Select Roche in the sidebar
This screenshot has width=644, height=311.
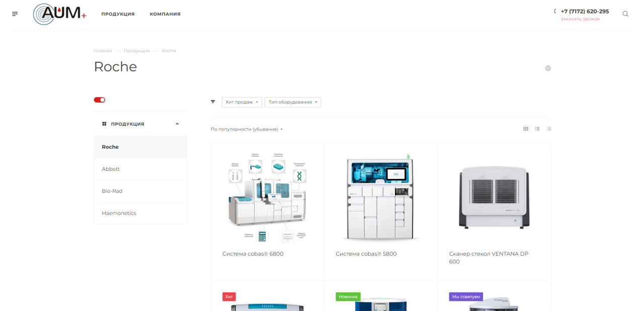pos(140,147)
